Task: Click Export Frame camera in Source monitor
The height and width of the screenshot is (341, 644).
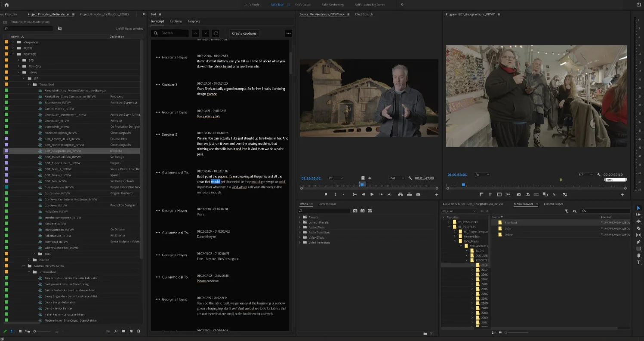Action: (418, 194)
